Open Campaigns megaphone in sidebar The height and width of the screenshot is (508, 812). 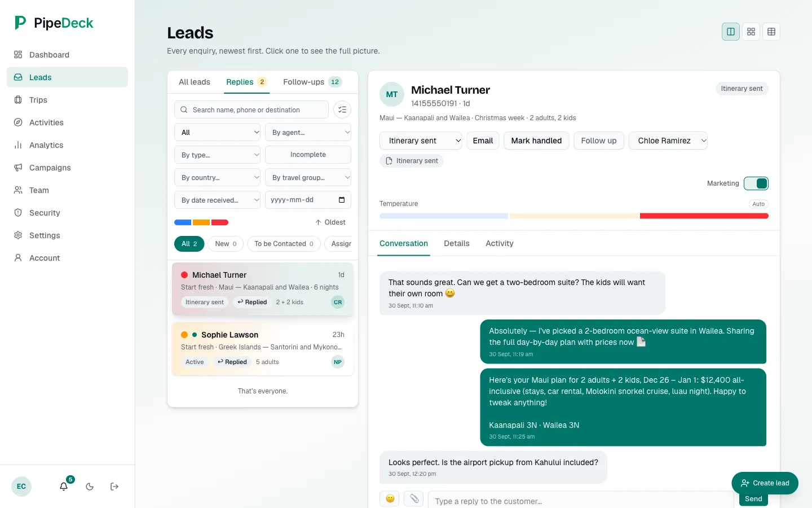click(x=67, y=168)
